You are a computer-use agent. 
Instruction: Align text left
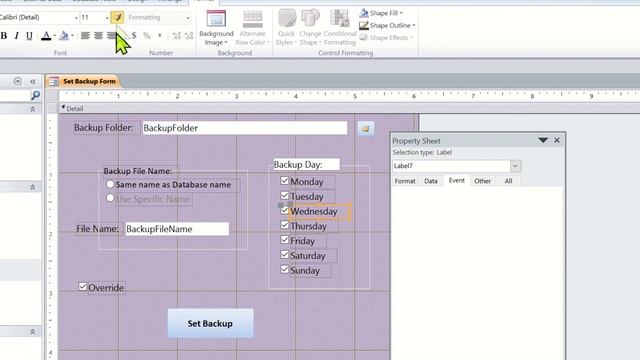[x=85, y=36]
